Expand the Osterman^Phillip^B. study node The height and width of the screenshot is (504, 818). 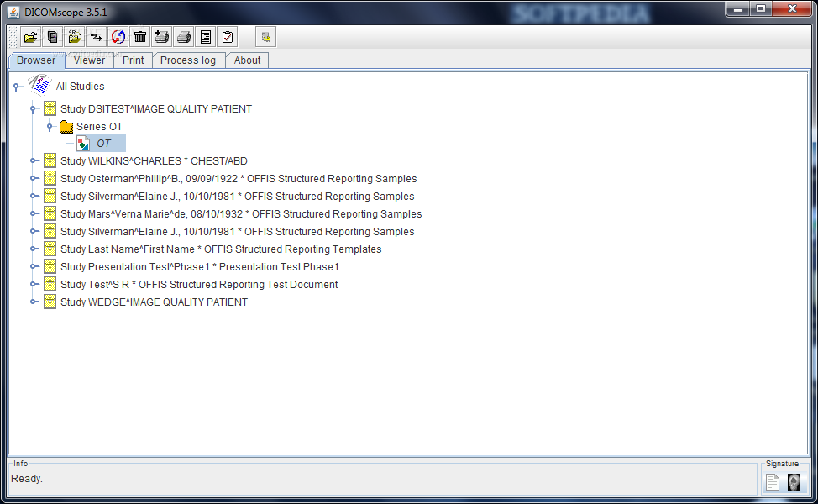click(x=34, y=178)
